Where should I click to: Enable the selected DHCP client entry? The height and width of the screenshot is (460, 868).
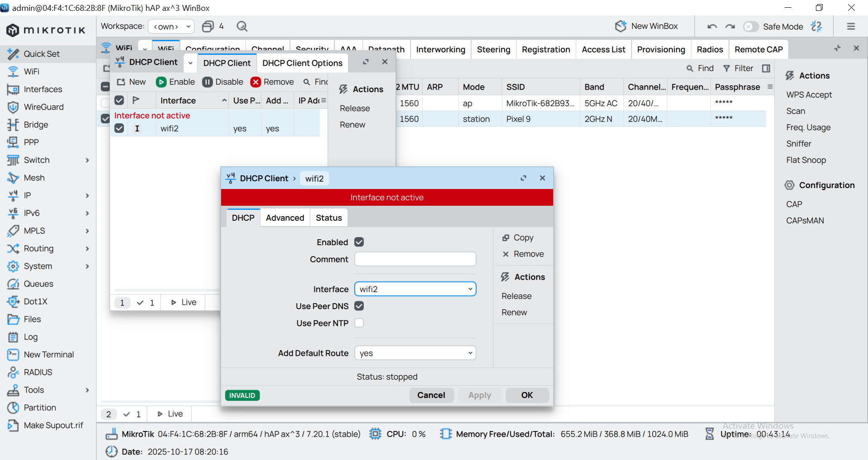tap(175, 82)
